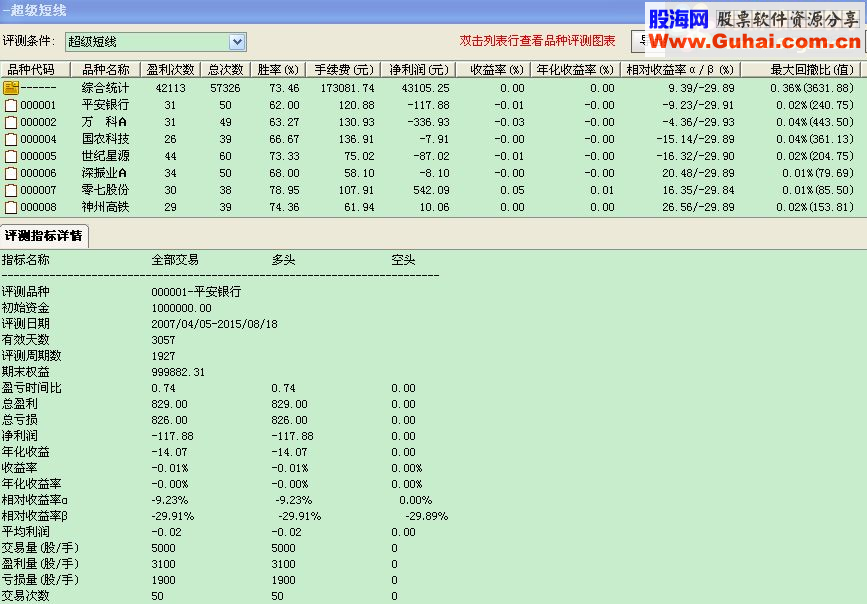This screenshot has width=867, height=604.
Task: Click the 空头 相对收益率β value -29.89%
Action: (427, 517)
